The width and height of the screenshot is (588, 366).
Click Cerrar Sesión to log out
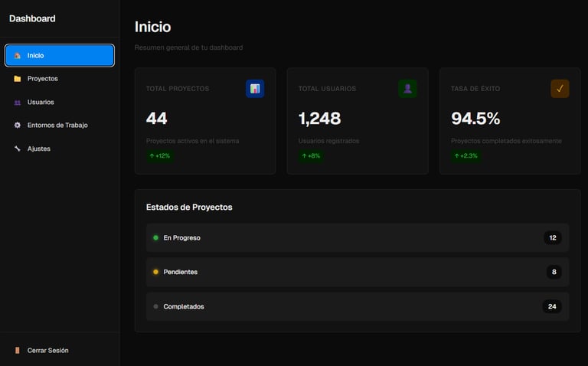tap(60, 350)
